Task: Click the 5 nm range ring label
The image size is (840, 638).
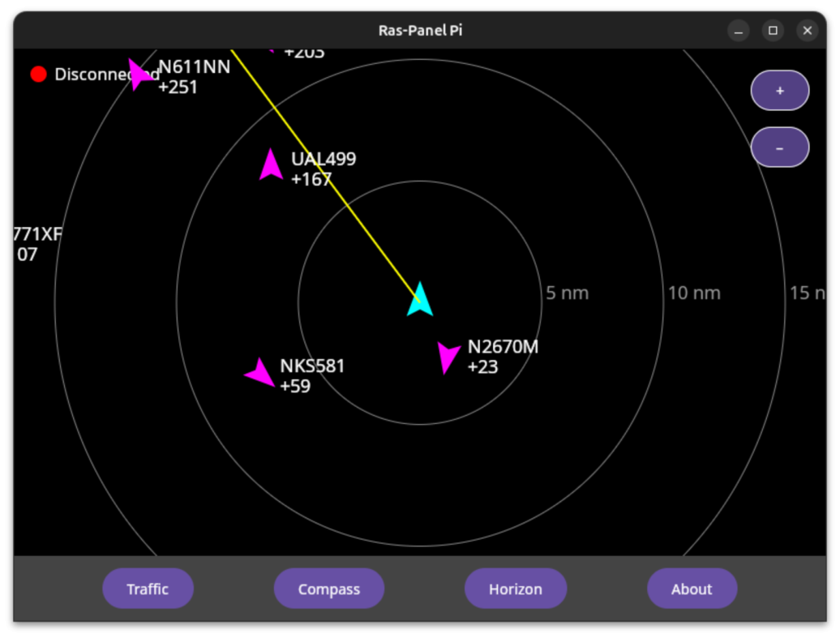Action: coord(567,294)
